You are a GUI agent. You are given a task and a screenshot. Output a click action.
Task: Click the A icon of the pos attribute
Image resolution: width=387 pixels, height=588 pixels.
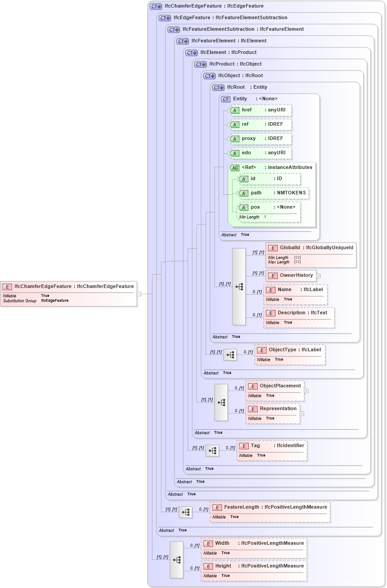pos(244,207)
